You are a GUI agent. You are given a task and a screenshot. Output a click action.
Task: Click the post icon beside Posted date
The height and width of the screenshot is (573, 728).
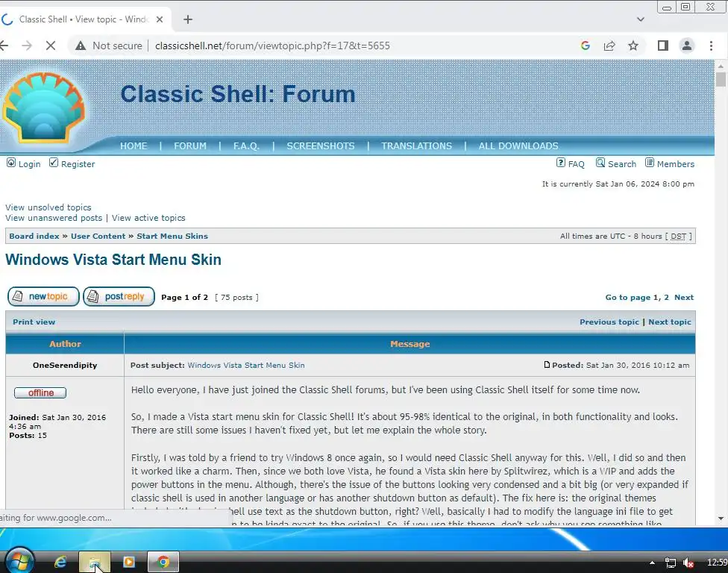point(547,365)
